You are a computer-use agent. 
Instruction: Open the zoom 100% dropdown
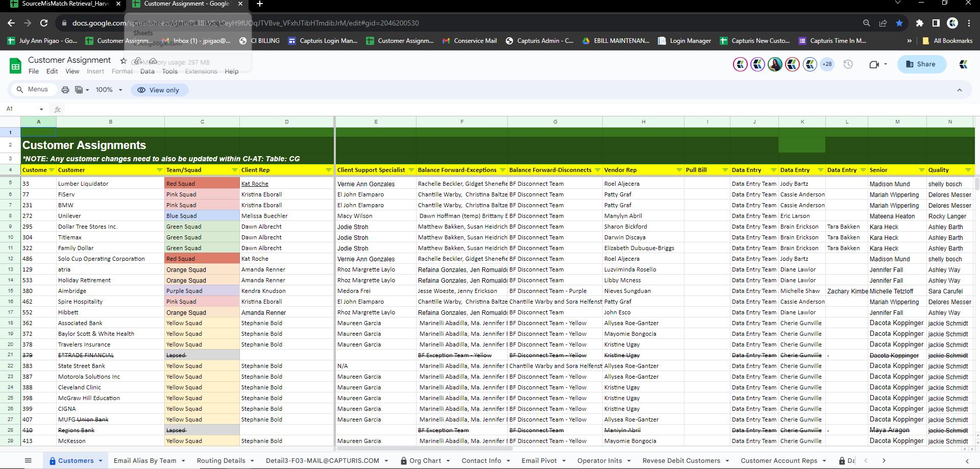tap(109, 90)
